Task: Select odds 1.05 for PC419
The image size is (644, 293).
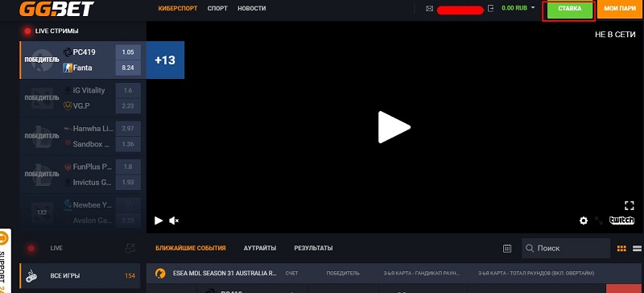Action: point(128,52)
